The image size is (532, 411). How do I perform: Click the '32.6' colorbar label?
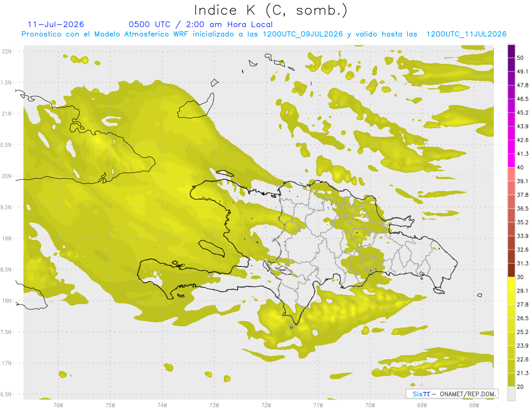pos(522,250)
